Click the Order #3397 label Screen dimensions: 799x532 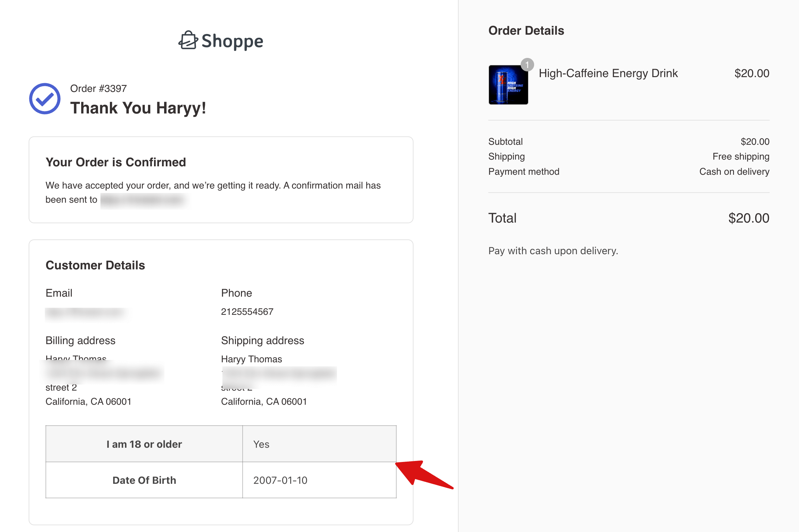pyautogui.click(x=98, y=88)
